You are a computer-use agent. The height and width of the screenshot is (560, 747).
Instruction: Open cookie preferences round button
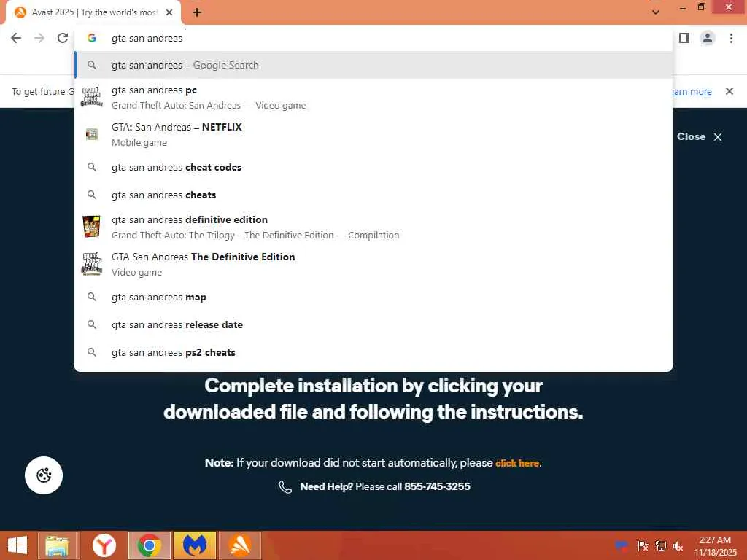click(44, 475)
